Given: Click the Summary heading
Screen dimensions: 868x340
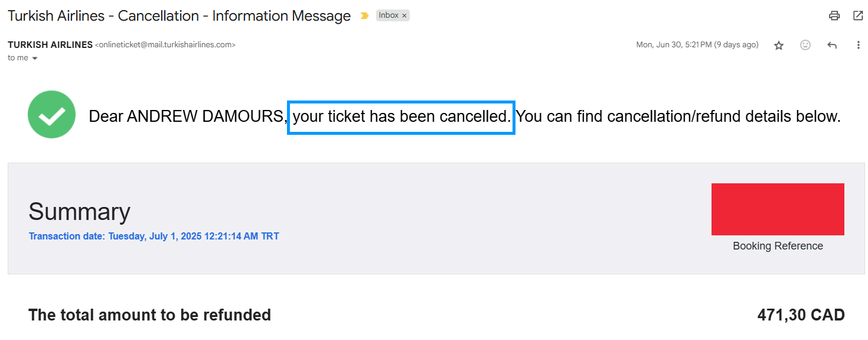Looking at the screenshot, I should pyautogui.click(x=79, y=212).
